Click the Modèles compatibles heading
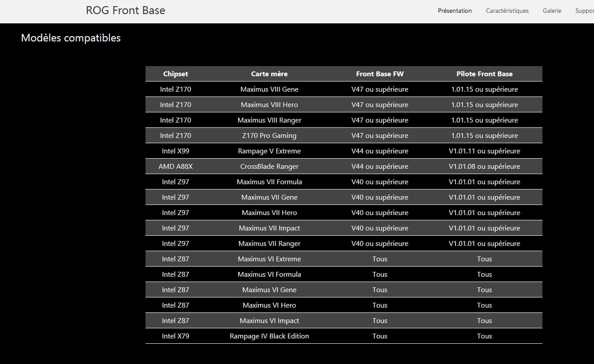This screenshot has height=364, width=594. (x=71, y=38)
